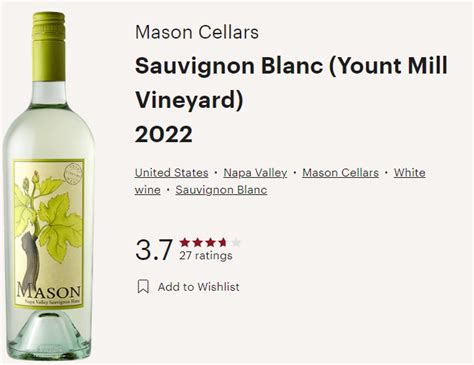Follow the underlined Mason Cellars winery link

pyautogui.click(x=340, y=173)
